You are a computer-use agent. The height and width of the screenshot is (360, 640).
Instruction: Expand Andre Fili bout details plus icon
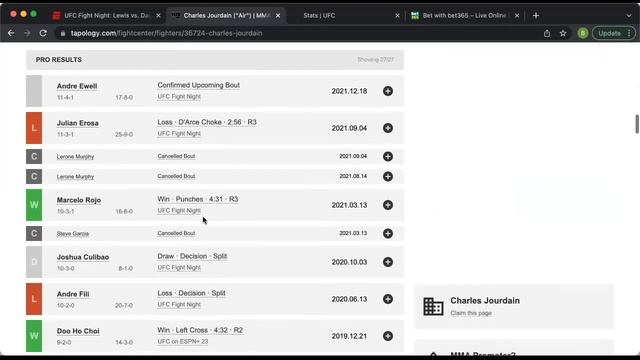click(388, 299)
